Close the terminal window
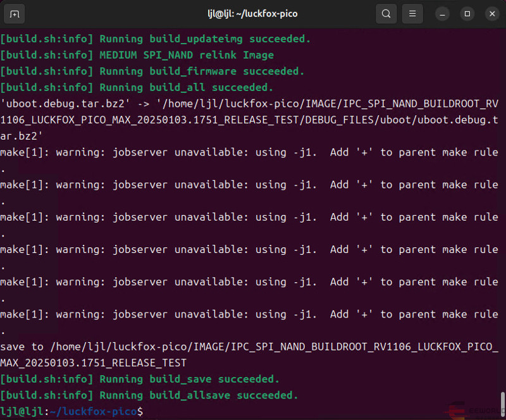The width and height of the screenshot is (506, 420). click(x=492, y=14)
